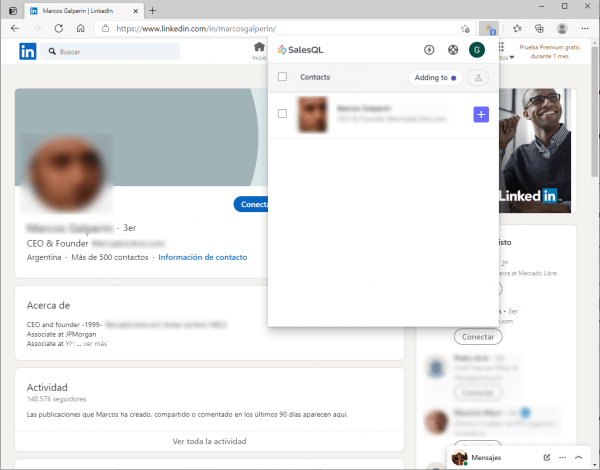Click the Conectar button on profile
Image resolution: width=600 pixels, height=470 pixels.
point(251,204)
